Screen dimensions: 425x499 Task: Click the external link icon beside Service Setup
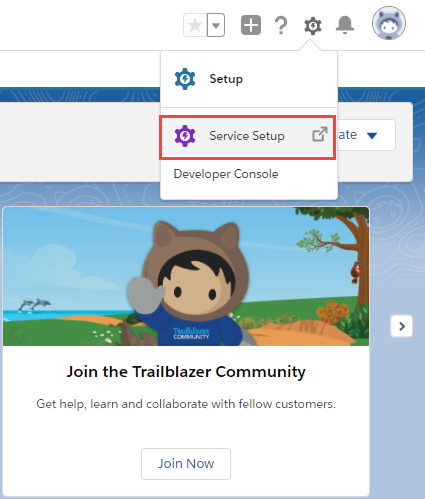coord(320,134)
